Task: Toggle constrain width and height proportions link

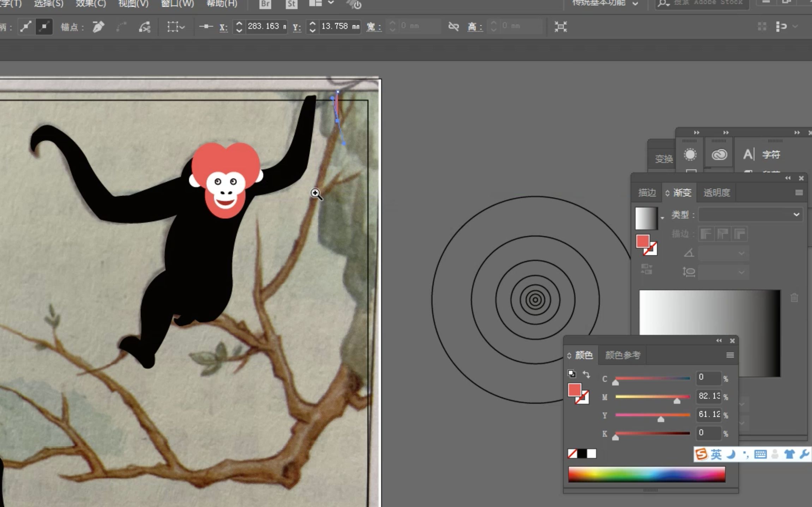Action: tap(453, 27)
